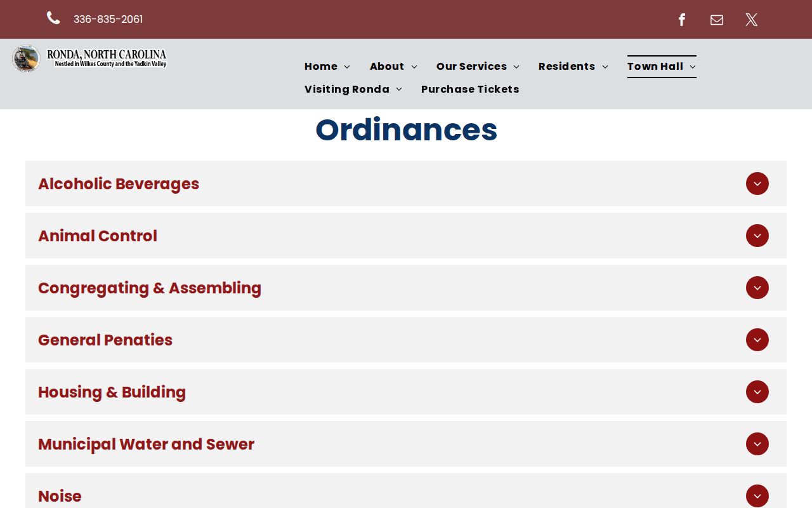Click the Municipal Water and Sewer heading
Screen dimensions: 812x508
(147, 444)
